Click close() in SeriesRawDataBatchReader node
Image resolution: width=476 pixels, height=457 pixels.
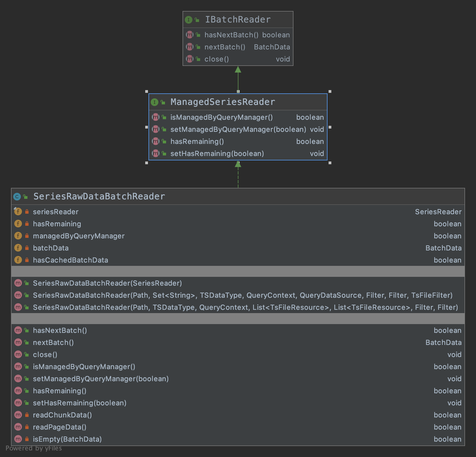[x=45, y=355]
